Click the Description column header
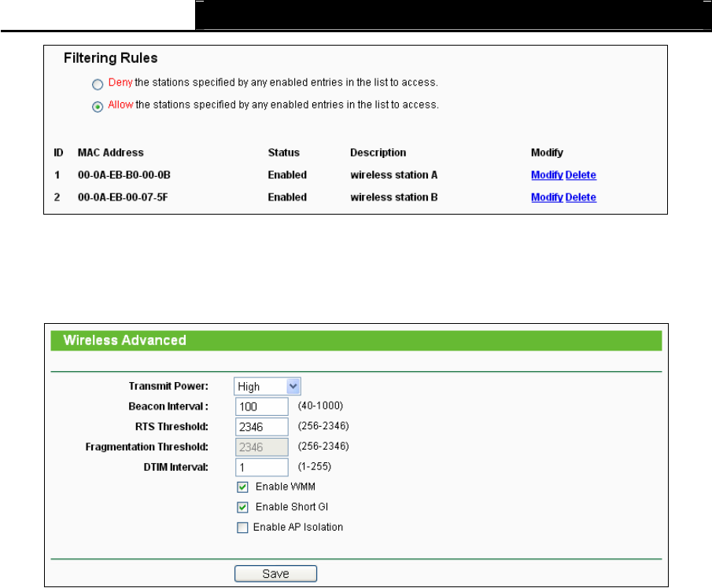The width and height of the screenshot is (712, 588). (378, 153)
